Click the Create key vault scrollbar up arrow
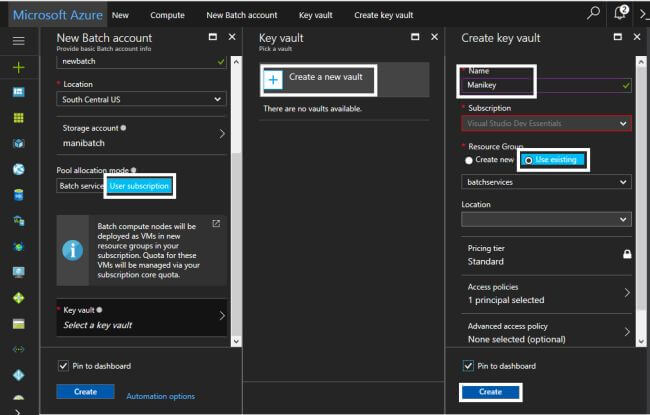This screenshot has height=415, width=650. pyautogui.click(x=641, y=62)
